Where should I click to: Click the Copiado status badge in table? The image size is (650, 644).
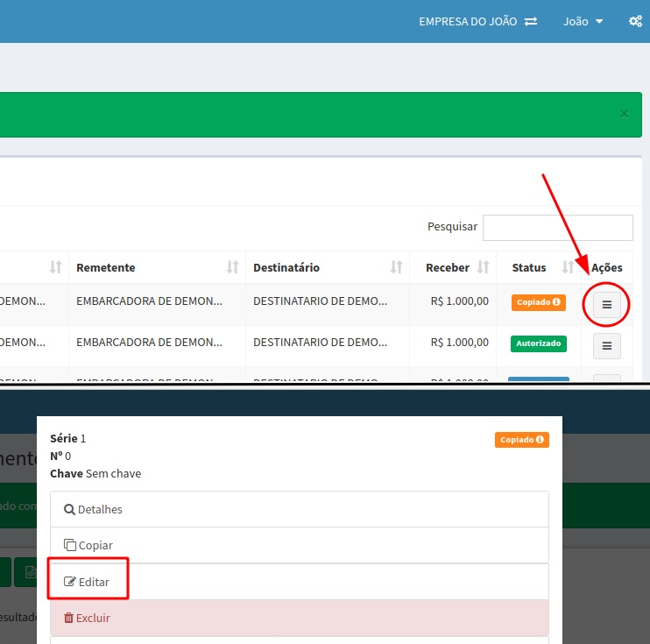click(x=538, y=301)
